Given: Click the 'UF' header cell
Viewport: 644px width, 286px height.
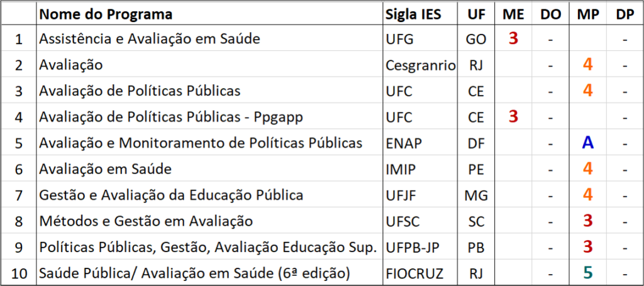Looking at the screenshot, I should click(x=476, y=14).
